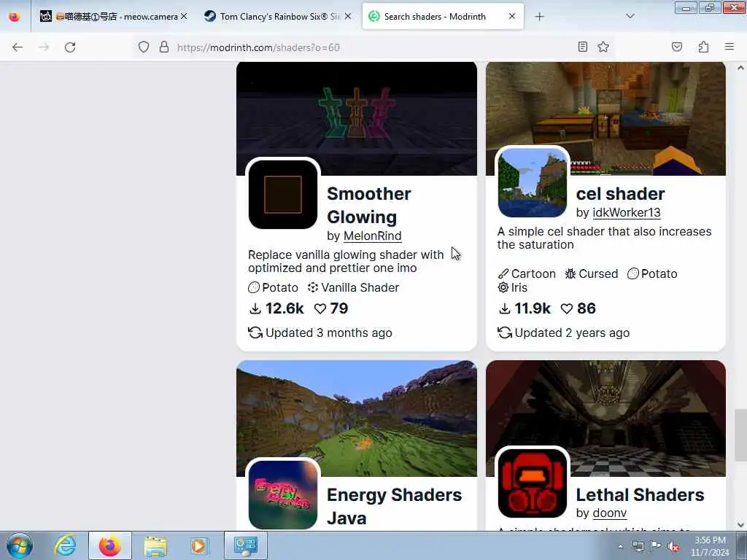Bookmark this page with the star icon
This screenshot has width=747, height=560.
[x=603, y=47]
